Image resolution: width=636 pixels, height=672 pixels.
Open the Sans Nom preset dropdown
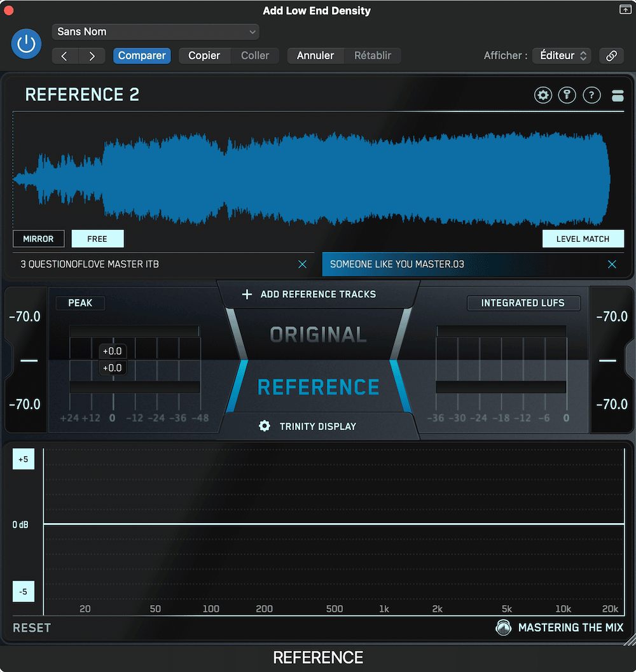pos(155,32)
